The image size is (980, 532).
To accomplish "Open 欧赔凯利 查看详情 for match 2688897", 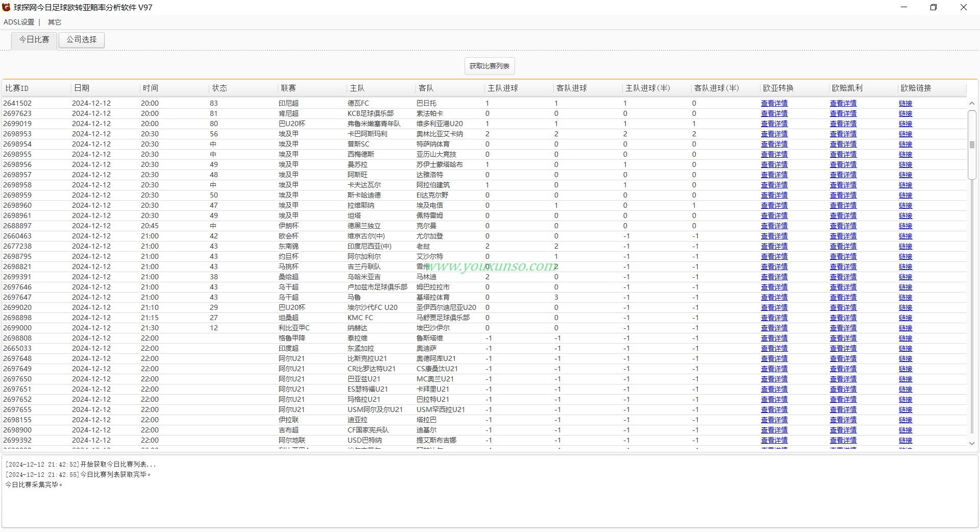I will pos(843,226).
